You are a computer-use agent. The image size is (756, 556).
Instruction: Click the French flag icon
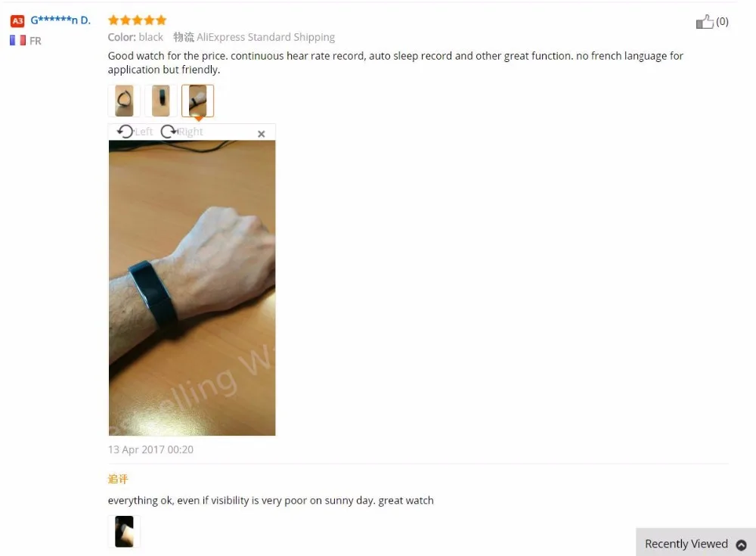(x=18, y=41)
